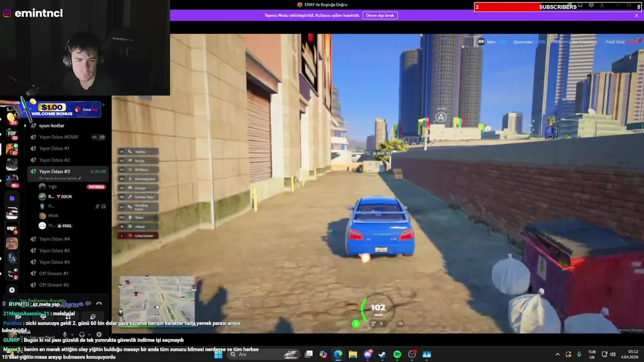
Task: Click the Telefon F1 menu entry in game
Action: (138, 151)
